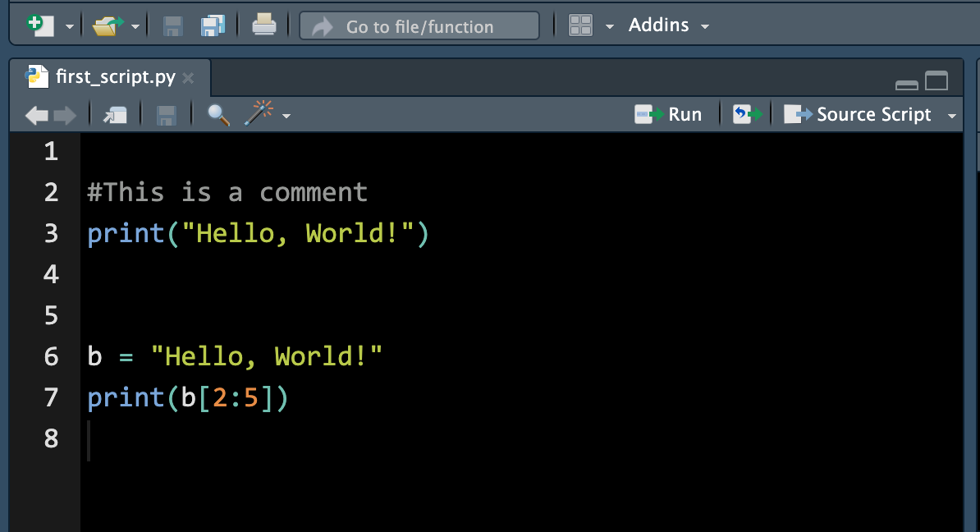
Task: Print the current file
Action: (x=263, y=25)
